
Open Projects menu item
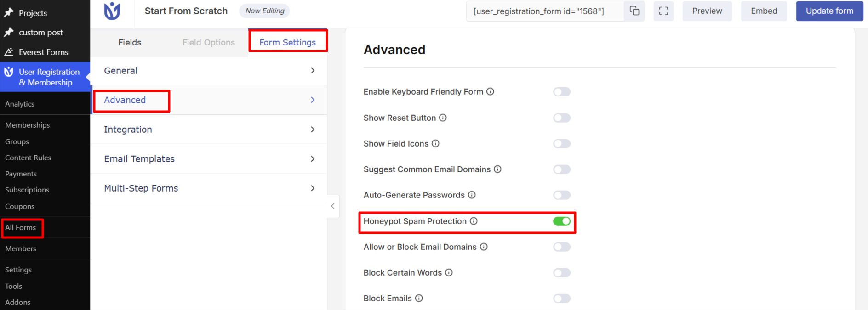33,13
